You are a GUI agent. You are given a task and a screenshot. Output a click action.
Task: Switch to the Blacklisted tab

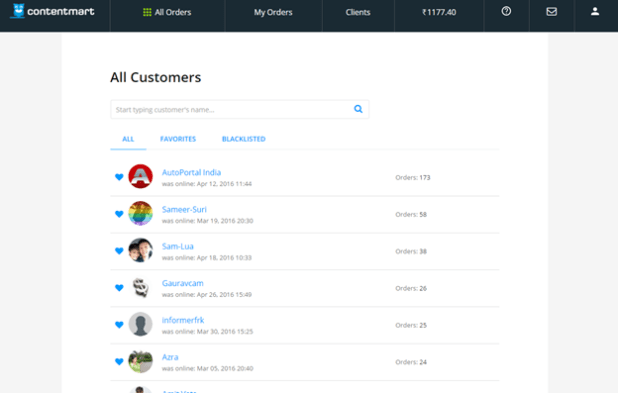point(244,139)
